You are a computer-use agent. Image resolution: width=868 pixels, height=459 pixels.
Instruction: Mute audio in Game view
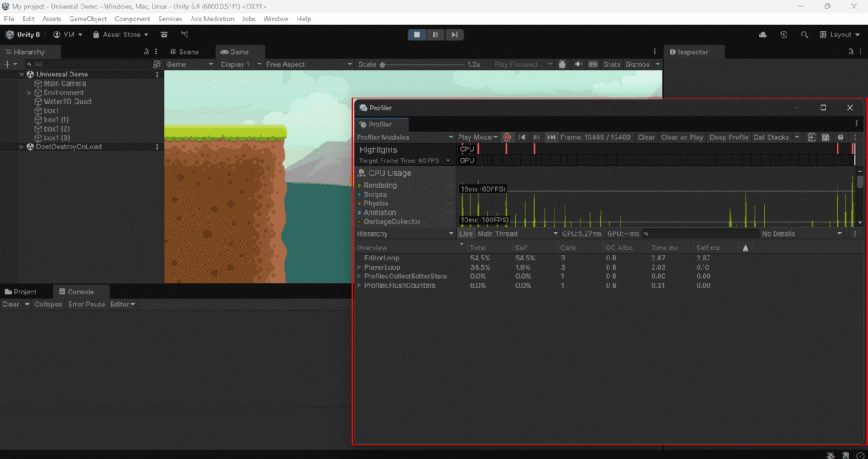578,64
